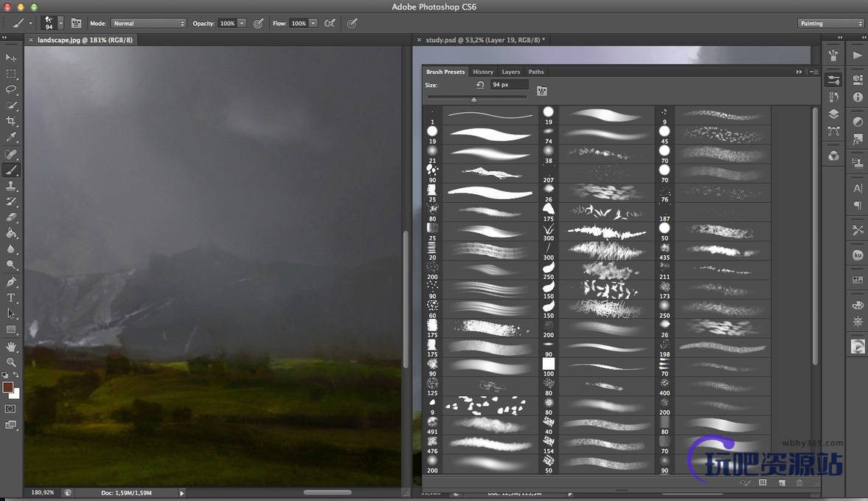Toggle pressure control for opacity
The height and width of the screenshot is (501, 868).
click(x=259, y=24)
